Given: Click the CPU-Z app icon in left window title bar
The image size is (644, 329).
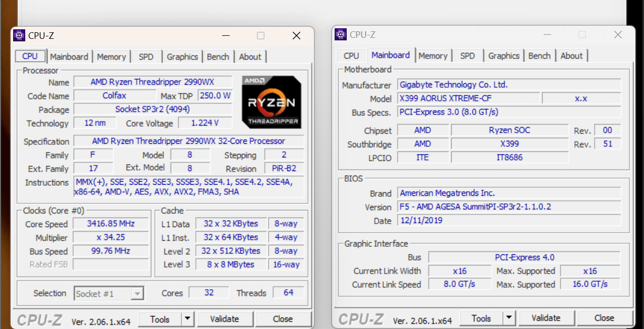Looking at the screenshot, I should pos(19,35).
